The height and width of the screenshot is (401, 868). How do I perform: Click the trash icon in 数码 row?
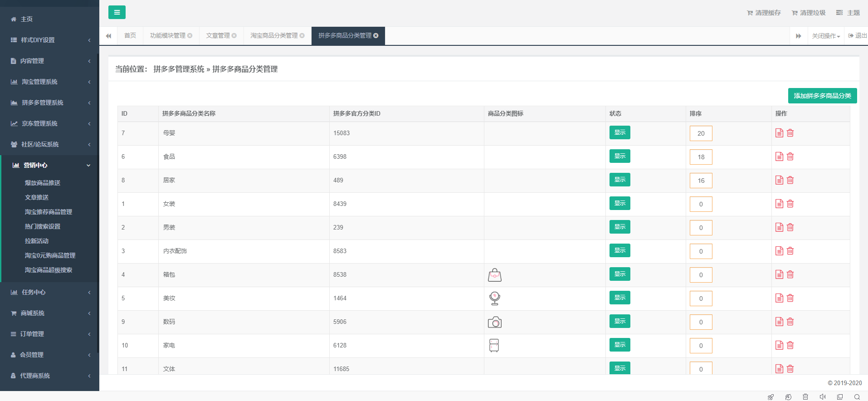coord(790,322)
